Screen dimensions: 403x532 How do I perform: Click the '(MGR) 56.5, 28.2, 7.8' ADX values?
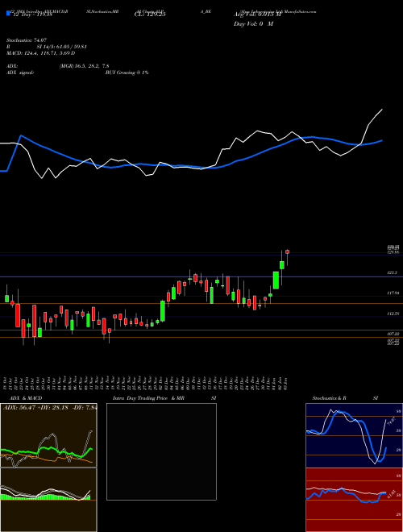click(84, 66)
